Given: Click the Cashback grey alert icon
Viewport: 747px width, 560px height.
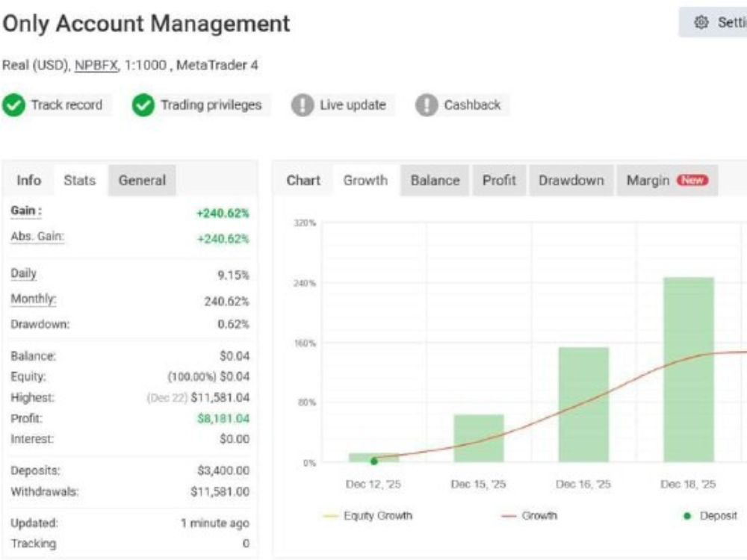Looking at the screenshot, I should pos(427,105).
